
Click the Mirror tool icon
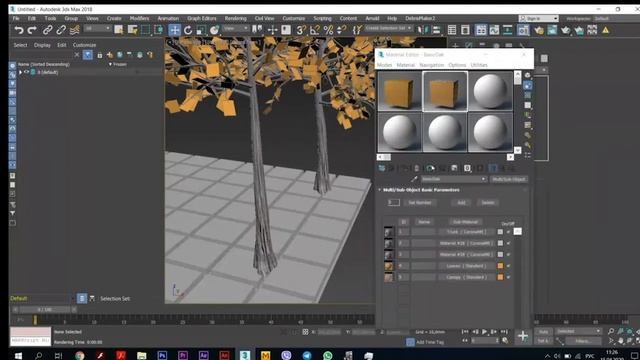(423, 30)
